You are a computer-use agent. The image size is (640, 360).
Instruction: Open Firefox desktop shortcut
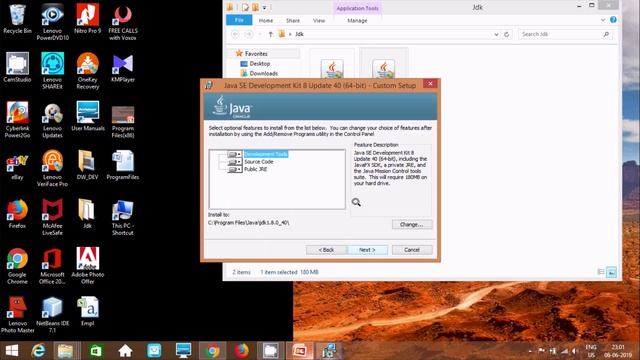[17, 213]
